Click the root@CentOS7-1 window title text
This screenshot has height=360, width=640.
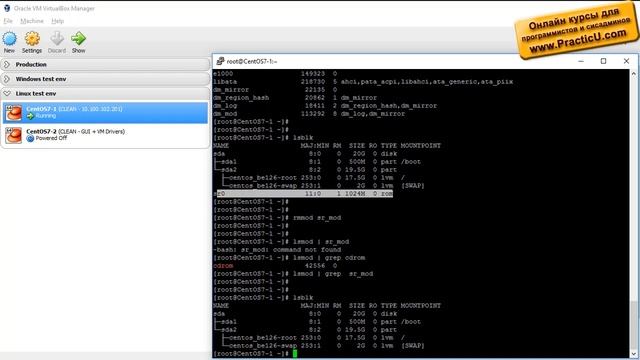pos(252,61)
